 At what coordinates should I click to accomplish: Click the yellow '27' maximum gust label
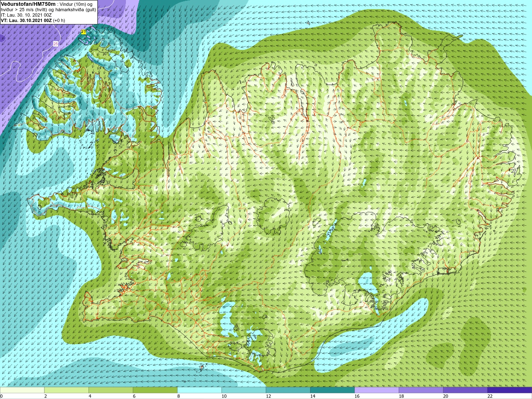[84, 32]
